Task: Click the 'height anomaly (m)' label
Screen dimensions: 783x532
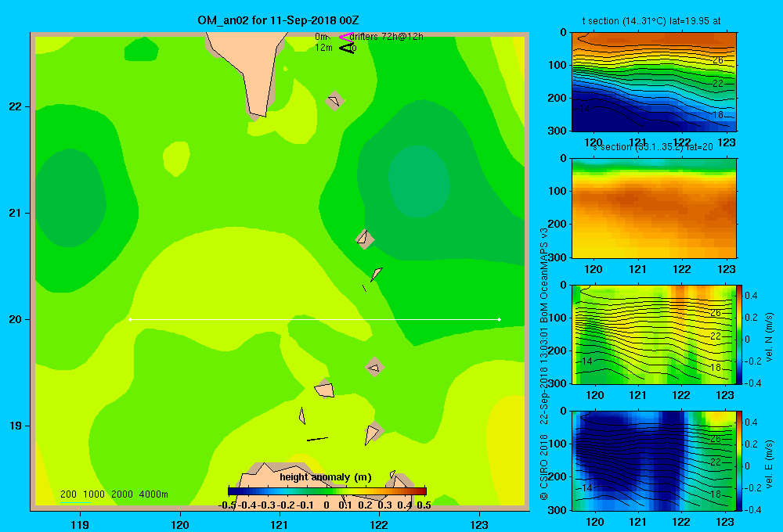Action: [x=326, y=477]
